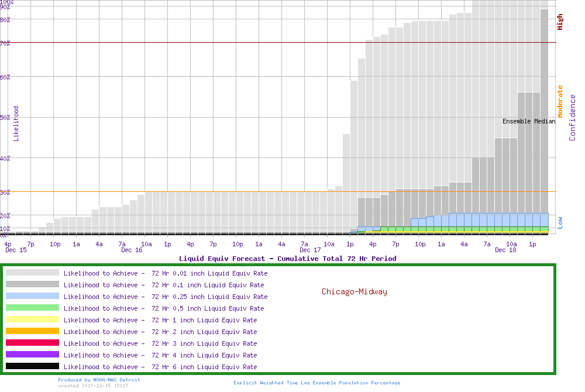Click the orange 2 inch legend swatch
Viewport: 585px width, 392px height.
point(32,331)
